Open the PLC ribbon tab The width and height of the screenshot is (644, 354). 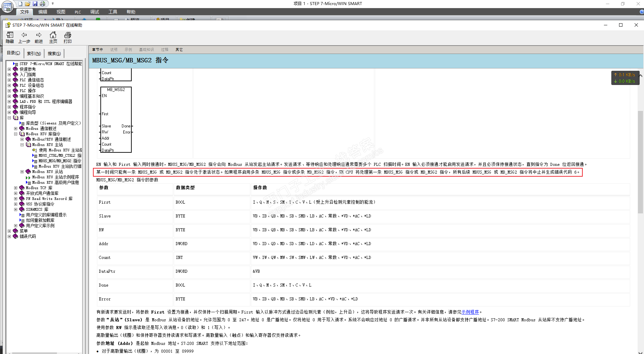coord(78,12)
